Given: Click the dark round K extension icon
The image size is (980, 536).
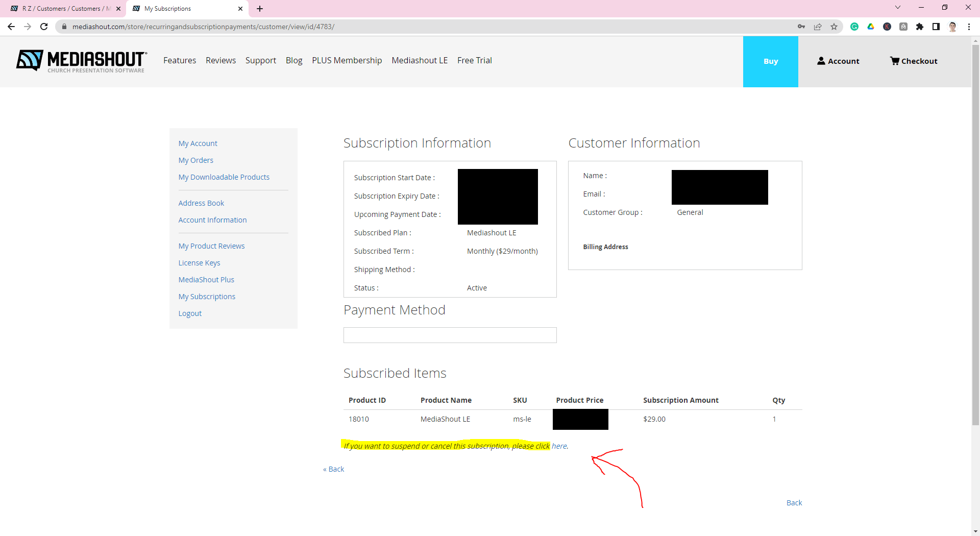Looking at the screenshot, I should (x=887, y=27).
